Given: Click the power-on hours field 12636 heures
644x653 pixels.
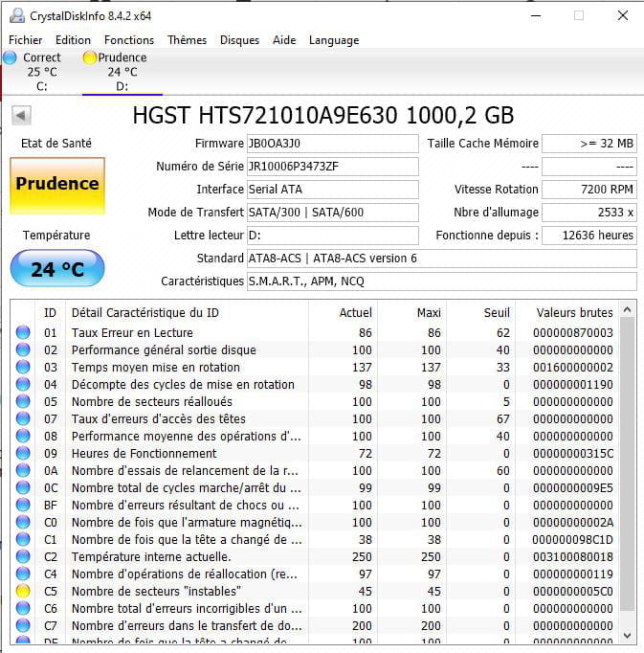Looking at the screenshot, I should pyautogui.click(x=589, y=236).
